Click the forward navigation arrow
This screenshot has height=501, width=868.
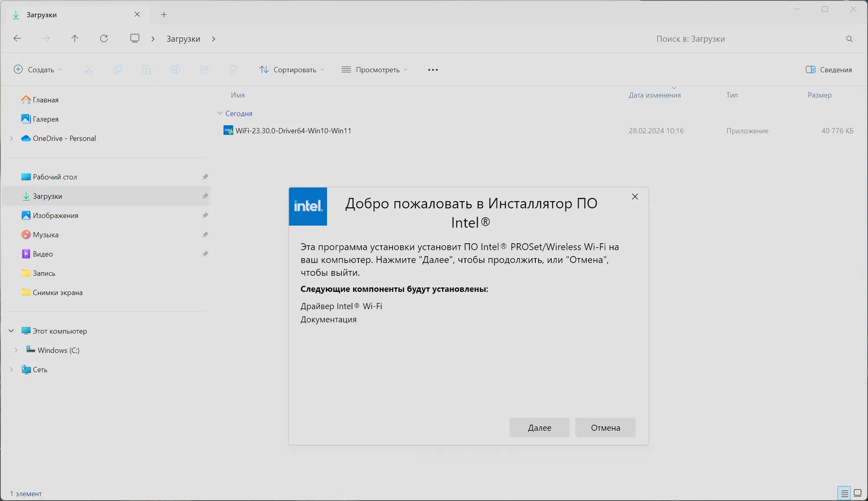tap(46, 38)
